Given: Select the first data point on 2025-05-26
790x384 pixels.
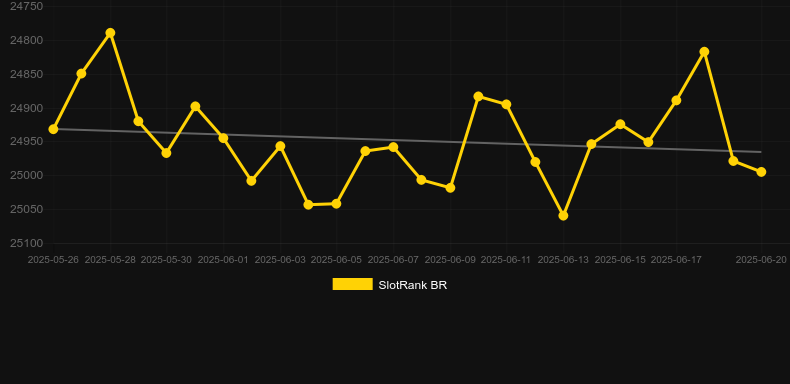Looking at the screenshot, I should pos(53,130).
